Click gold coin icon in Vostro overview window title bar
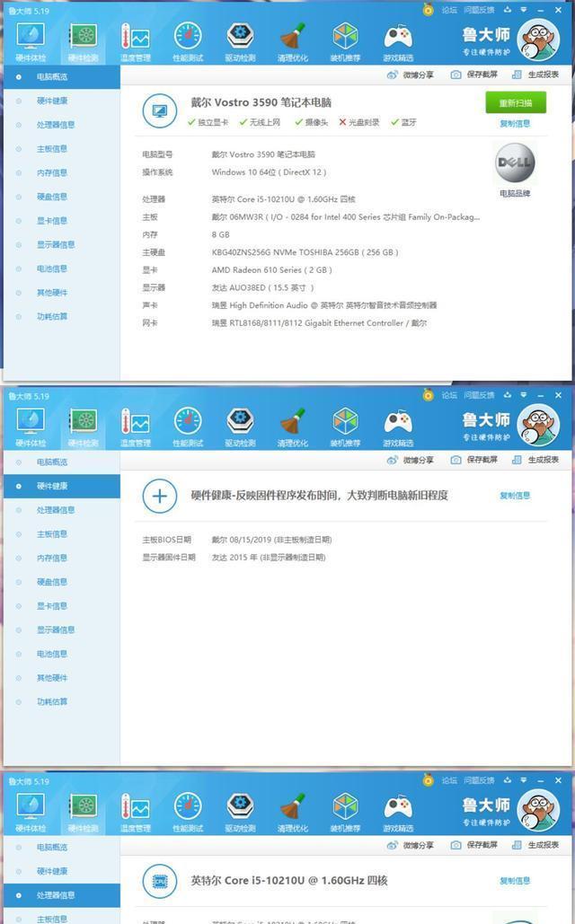575x924 pixels. pyautogui.click(x=429, y=9)
